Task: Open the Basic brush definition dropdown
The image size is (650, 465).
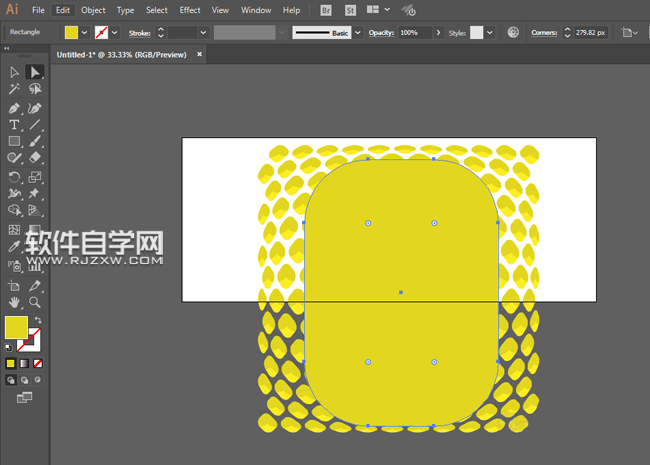Action: pos(357,33)
